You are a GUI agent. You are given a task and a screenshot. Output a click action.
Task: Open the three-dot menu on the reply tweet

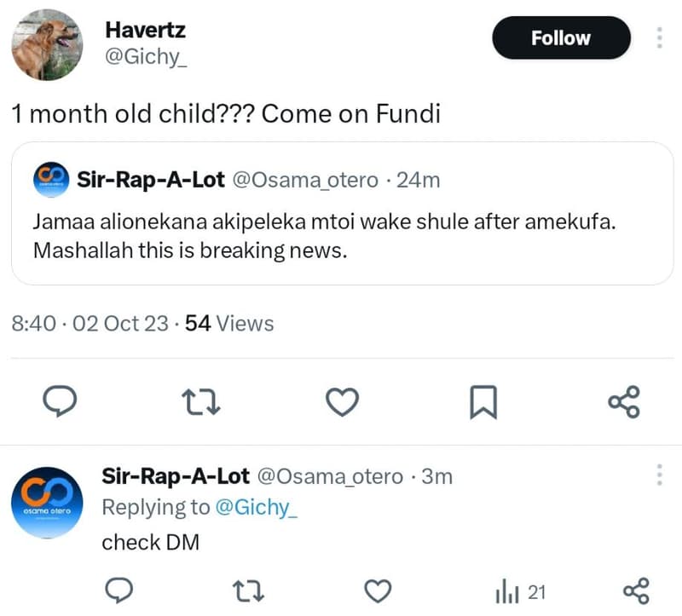point(661,475)
